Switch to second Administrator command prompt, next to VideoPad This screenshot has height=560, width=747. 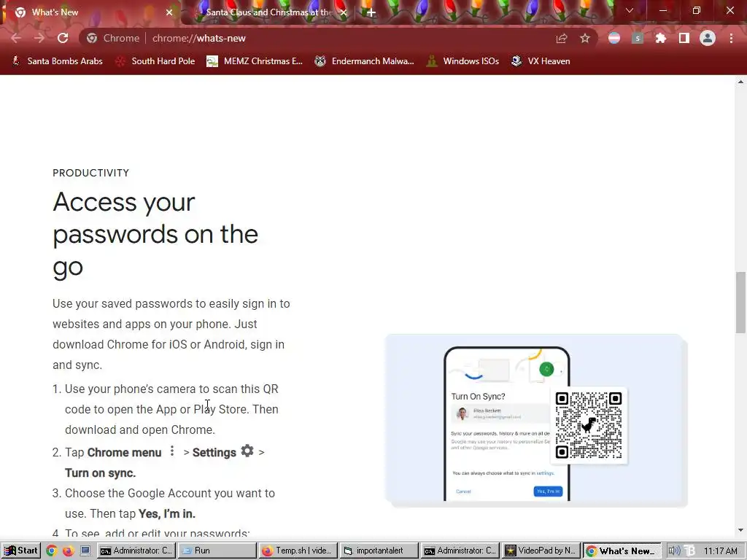point(460,551)
